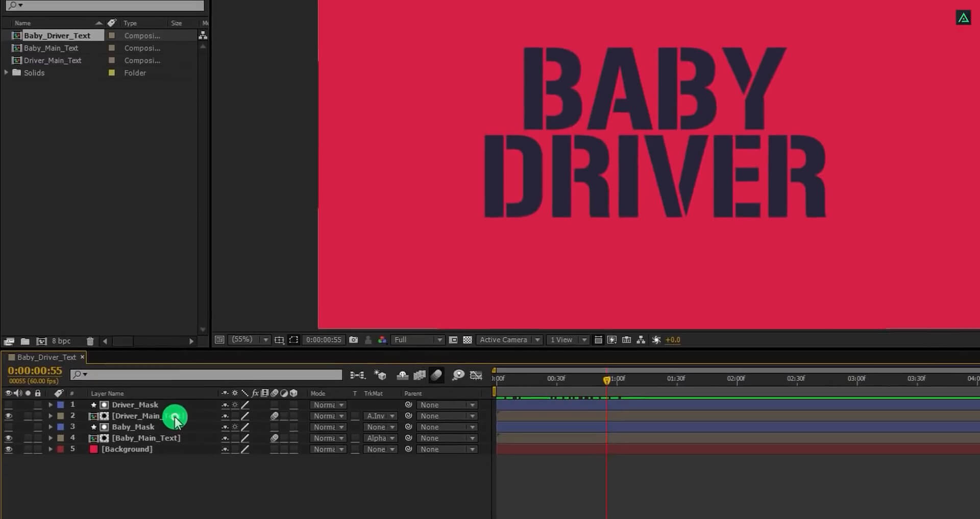This screenshot has height=519, width=980.
Task: Sort project items by Name column header
Action: (22, 23)
